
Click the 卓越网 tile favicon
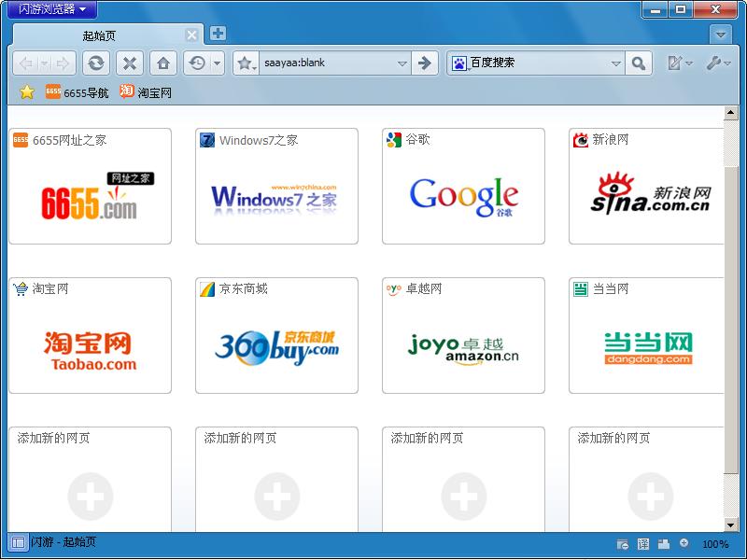click(x=394, y=289)
